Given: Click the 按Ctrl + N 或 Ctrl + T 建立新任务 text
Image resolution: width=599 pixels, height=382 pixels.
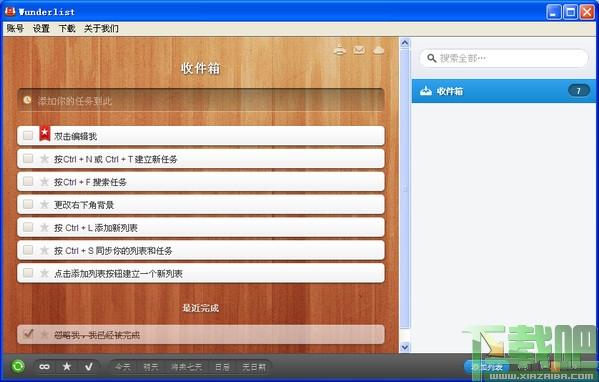Looking at the screenshot, I should coord(116,159).
